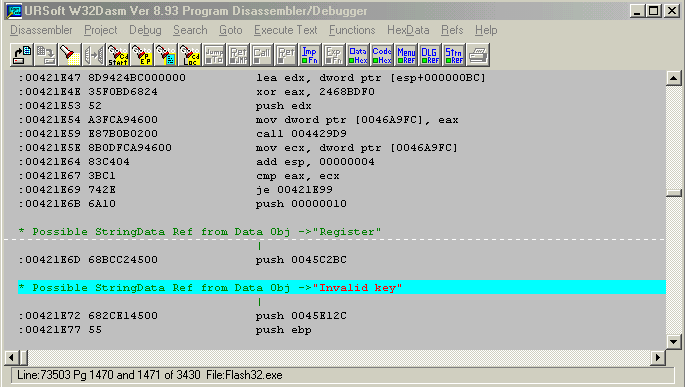Click the vertical scrollbar up arrow
This screenshot has width=685, height=387.
[674, 78]
